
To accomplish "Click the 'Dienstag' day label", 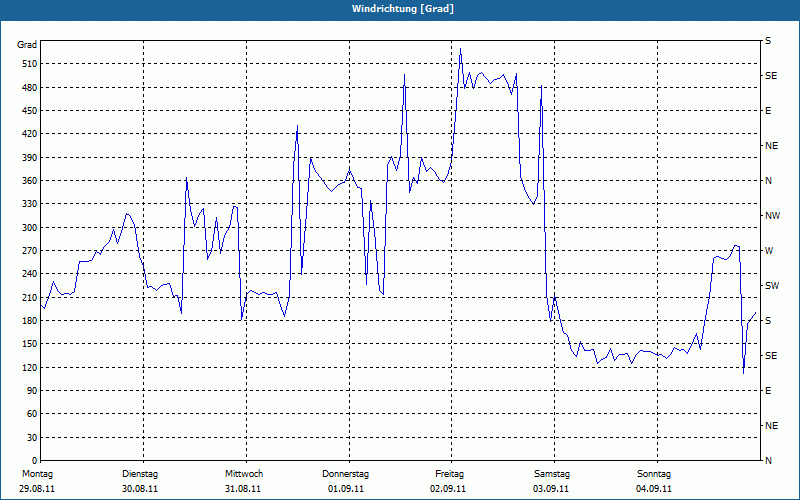I will pos(140,474).
